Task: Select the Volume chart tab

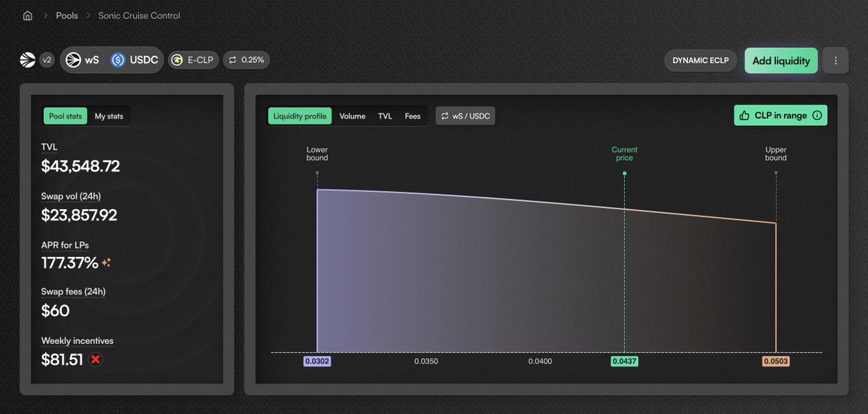Action: [x=352, y=116]
